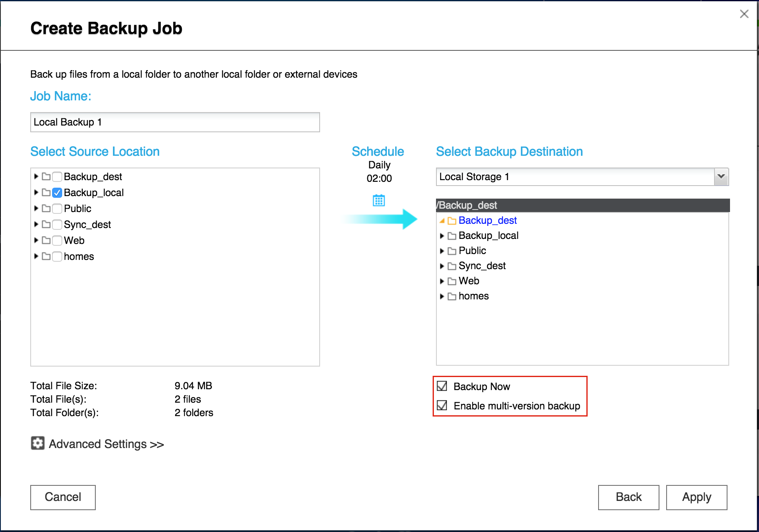Click the Job Name input field
The image size is (759, 532).
click(175, 122)
